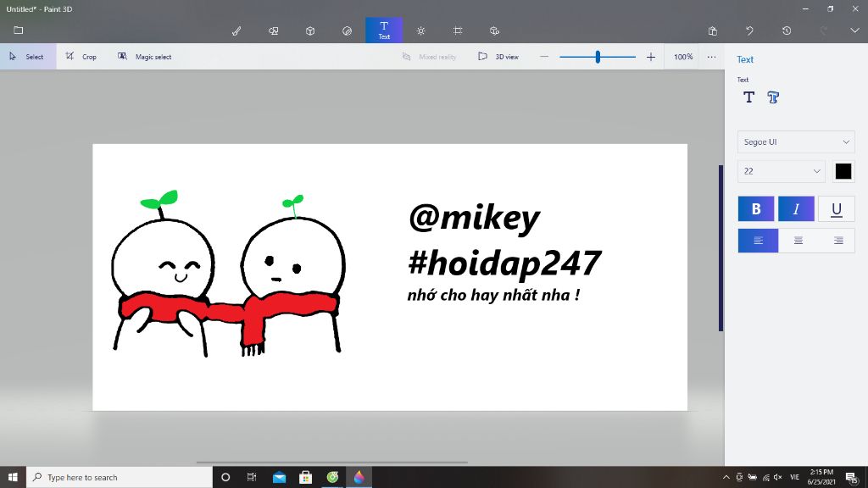Open the Segoe UI font dropdown
The height and width of the screenshot is (488, 868).
pos(796,141)
